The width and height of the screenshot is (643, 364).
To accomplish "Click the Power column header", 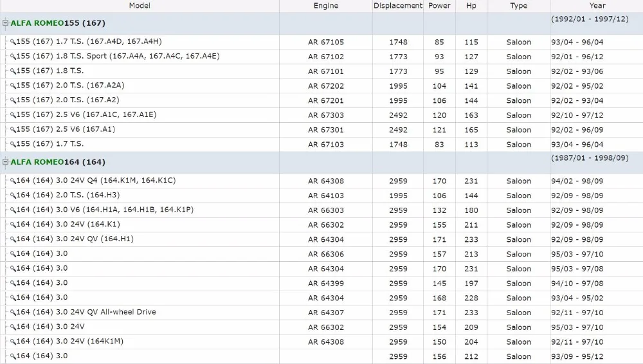I will pyautogui.click(x=439, y=6).
